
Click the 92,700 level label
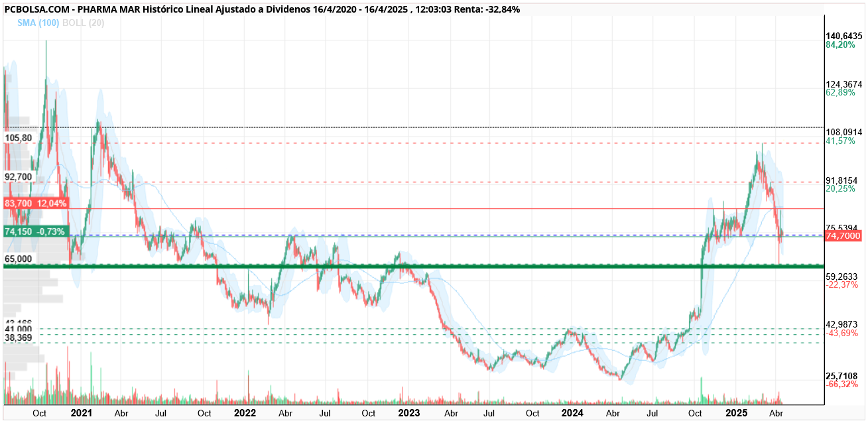pos(18,177)
